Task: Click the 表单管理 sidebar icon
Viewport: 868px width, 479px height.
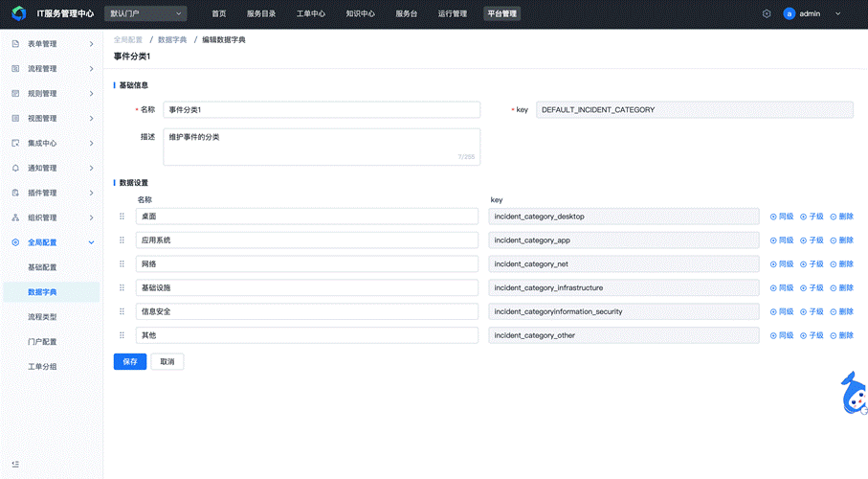Action: click(15, 44)
